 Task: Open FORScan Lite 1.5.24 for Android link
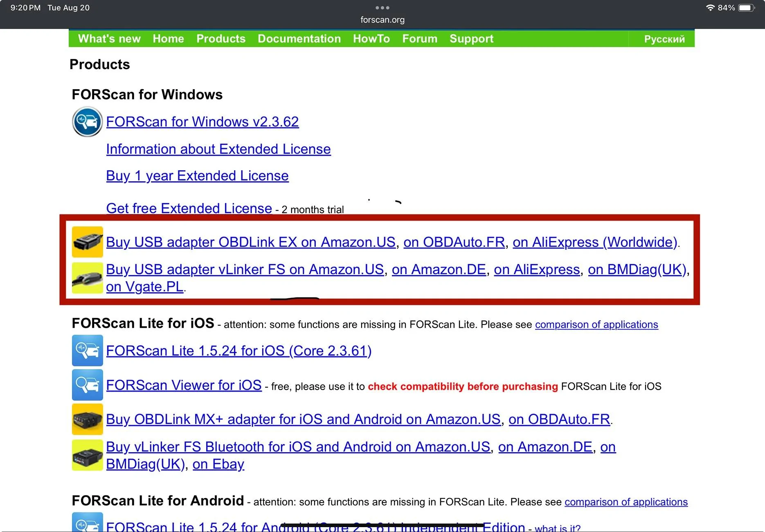click(315, 527)
